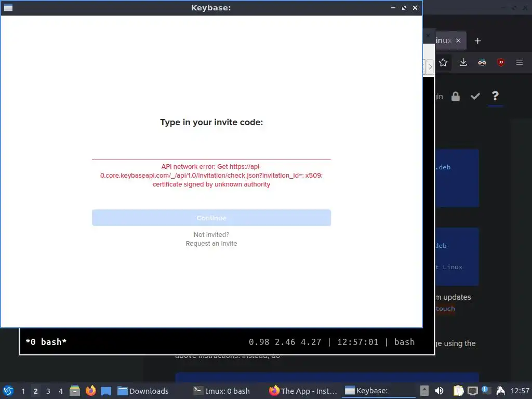Viewport: 532px width, 399px height.
Task: Switch to workspace 2
Action: [x=36, y=391]
